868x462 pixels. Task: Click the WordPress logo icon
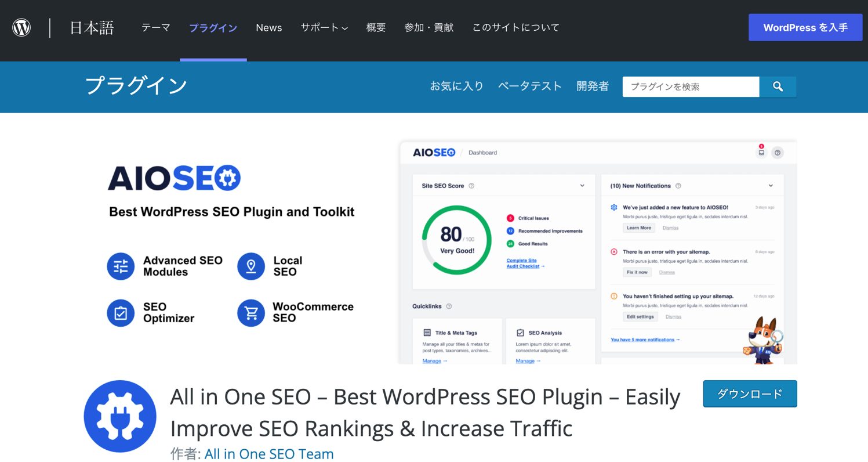(x=21, y=27)
